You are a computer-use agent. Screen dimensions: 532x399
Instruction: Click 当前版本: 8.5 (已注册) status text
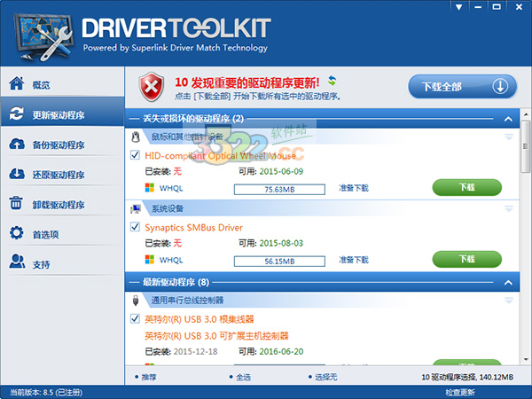(x=46, y=393)
